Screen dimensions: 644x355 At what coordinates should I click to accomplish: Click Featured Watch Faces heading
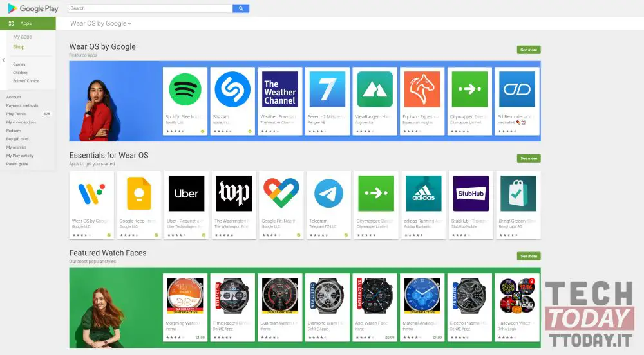point(108,253)
